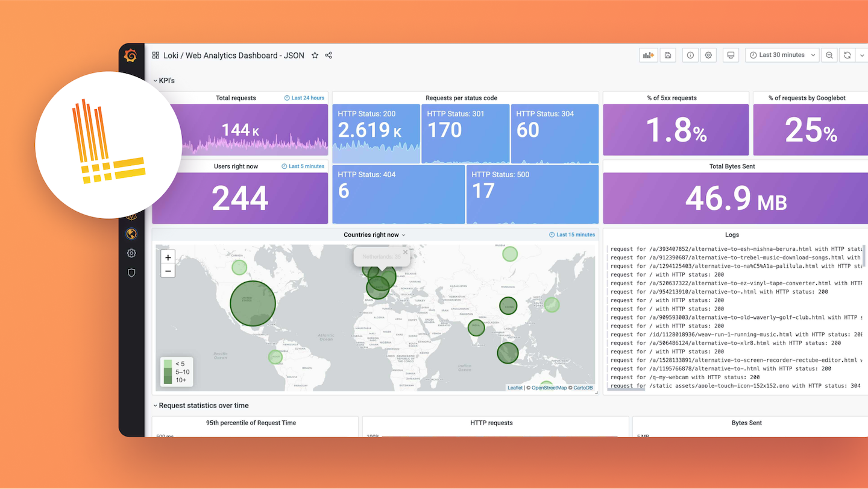Viewport: 868px width, 489px height.
Task: Zoom out the time range magnifier icon
Action: pos(829,55)
